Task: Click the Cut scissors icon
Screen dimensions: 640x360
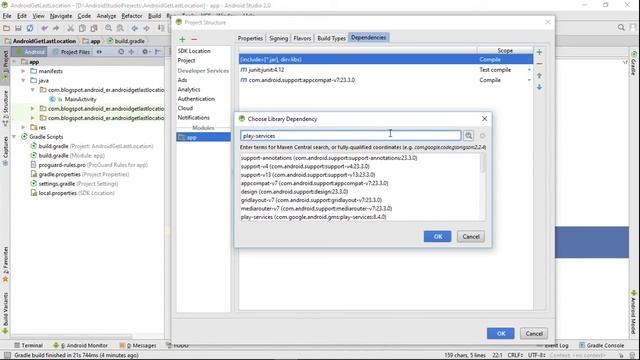Action: click(x=70, y=28)
